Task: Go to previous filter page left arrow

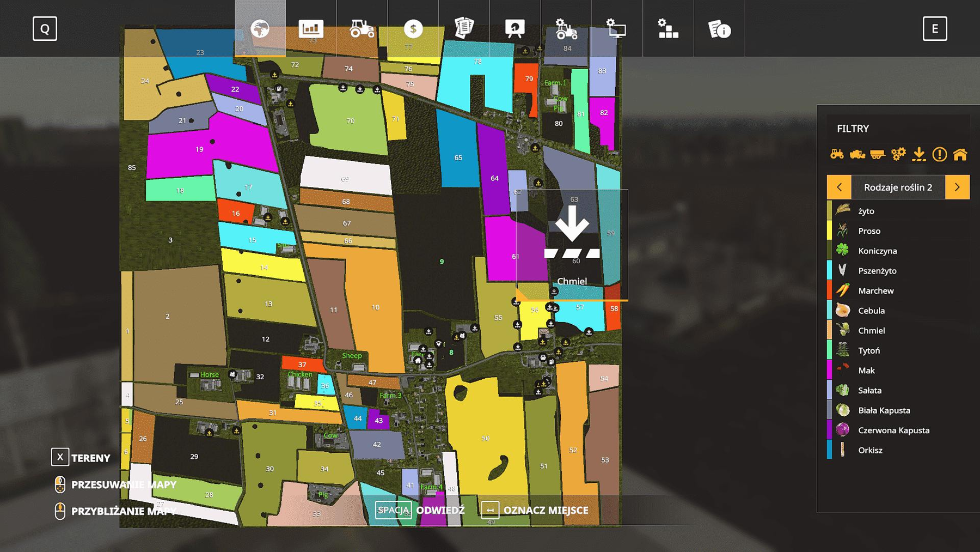Action: point(839,187)
